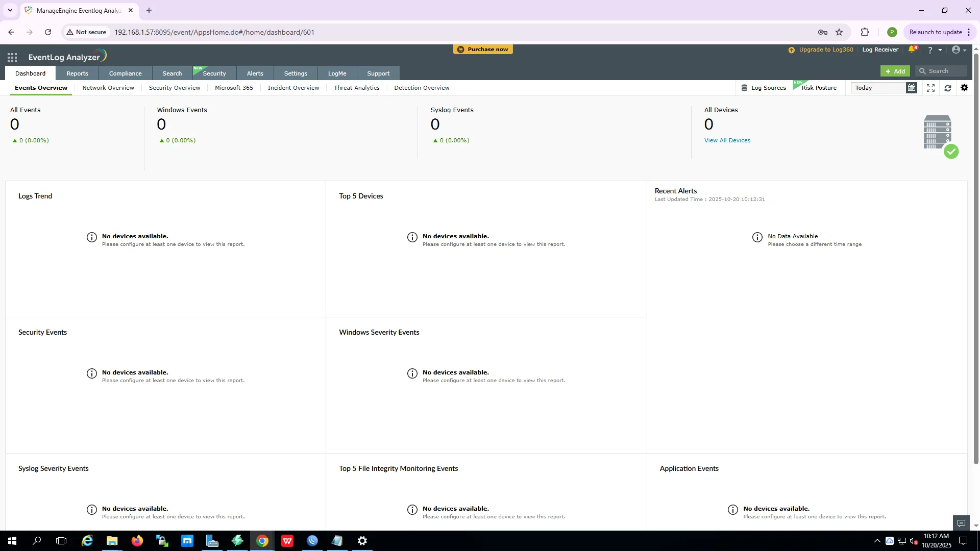
Task: Select the Events Overview sub-tab
Action: point(41,88)
